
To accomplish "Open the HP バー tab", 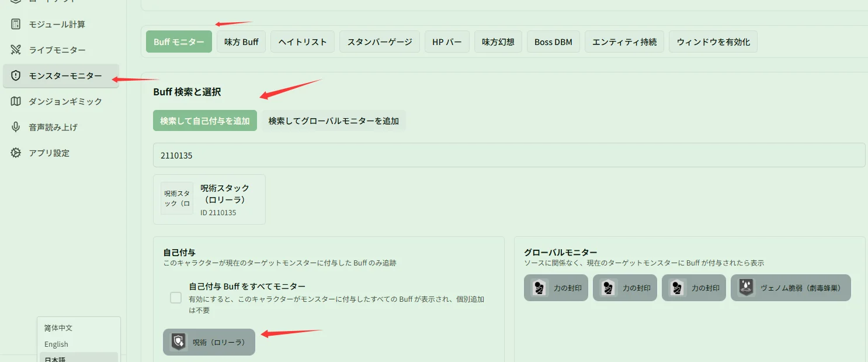I will (447, 42).
